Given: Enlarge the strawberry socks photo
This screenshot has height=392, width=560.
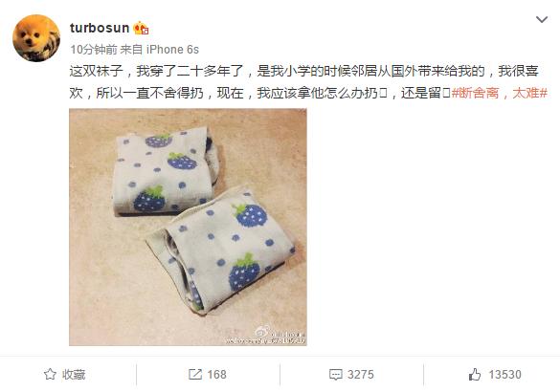Looking at the screenshot, I should pyautogui.click(x=188, y=227).
